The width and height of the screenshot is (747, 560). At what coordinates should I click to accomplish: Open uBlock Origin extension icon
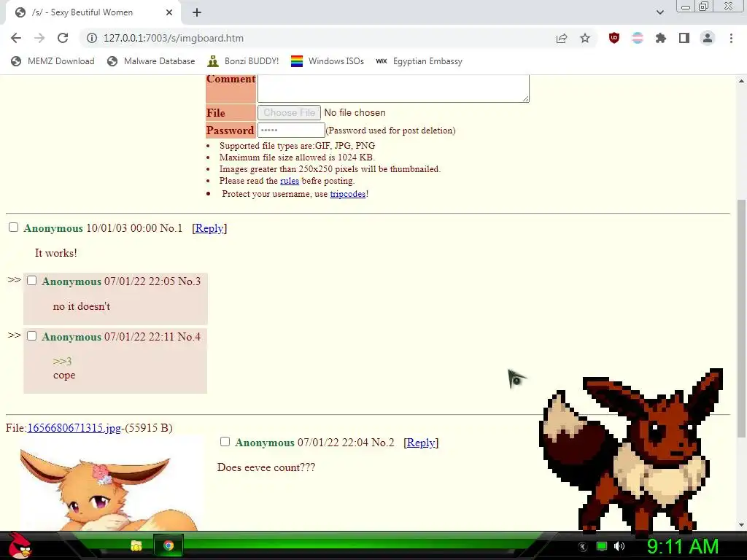click(x=614, y=38)
